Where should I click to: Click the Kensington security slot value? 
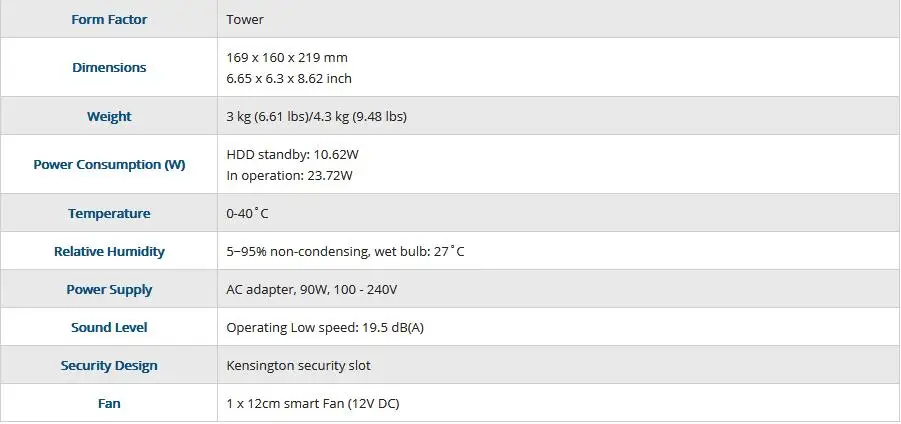[x=298, y=365]
